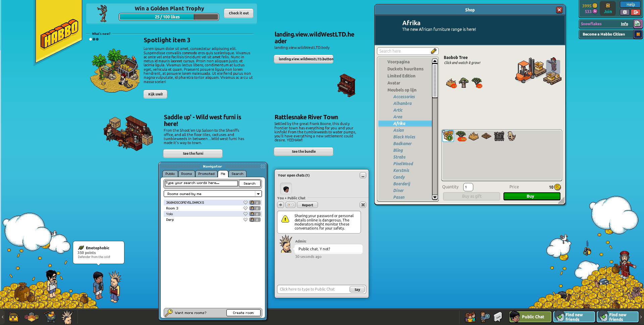Click the Buy as gift button
Viewport: 644px width, 325px height.
point(472,196)
